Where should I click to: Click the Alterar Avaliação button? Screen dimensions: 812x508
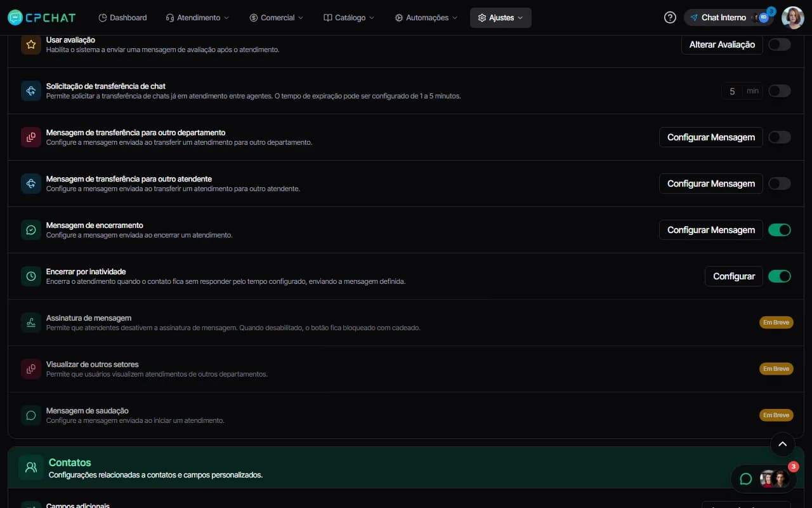[x=722, y=44]
